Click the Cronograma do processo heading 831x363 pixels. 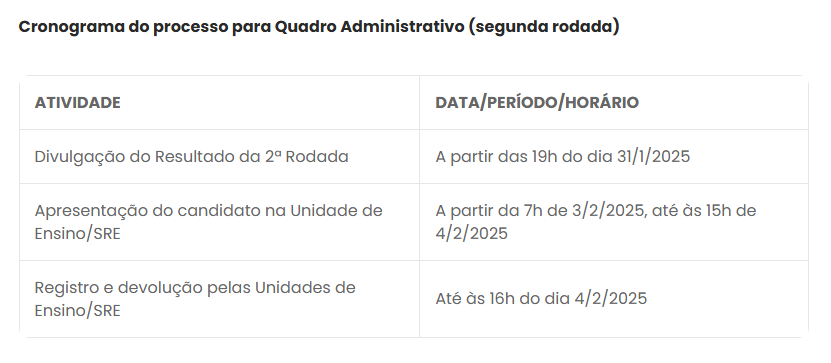pyautogui.click(x=319, y=26)
